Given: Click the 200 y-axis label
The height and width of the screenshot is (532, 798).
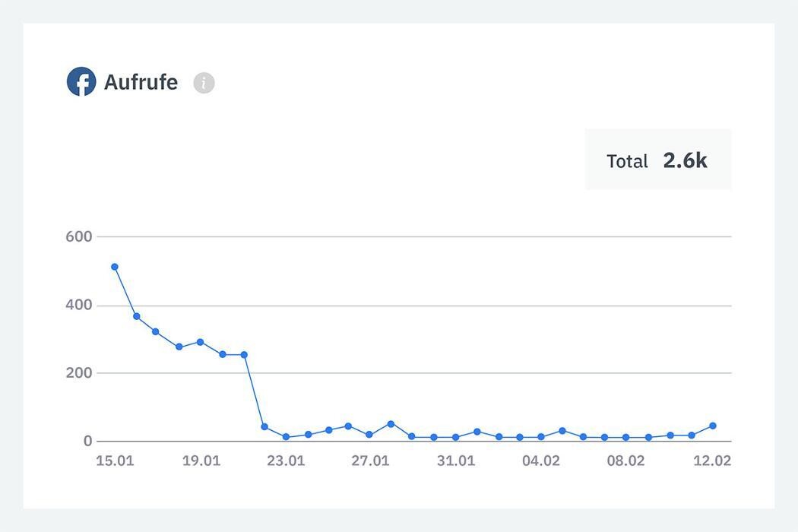Looking at the screenshot, I should pos(78,373).
